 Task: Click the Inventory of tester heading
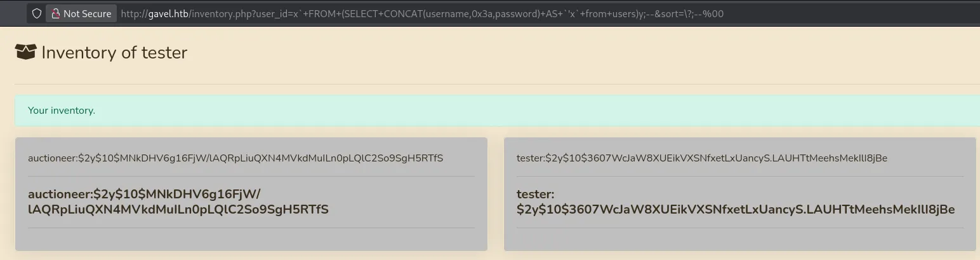114,53
